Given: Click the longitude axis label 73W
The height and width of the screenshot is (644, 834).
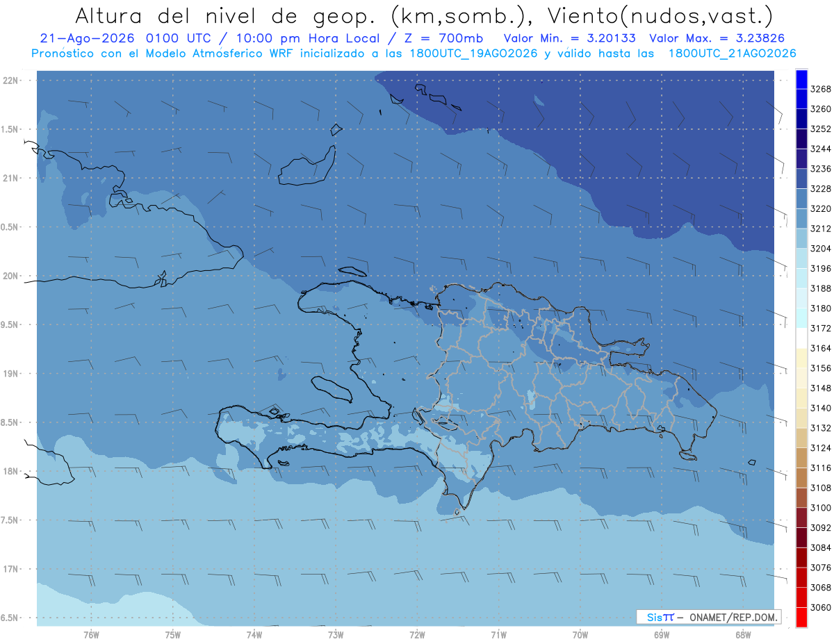Looking at the screenshot, I should tap(336, 634).
